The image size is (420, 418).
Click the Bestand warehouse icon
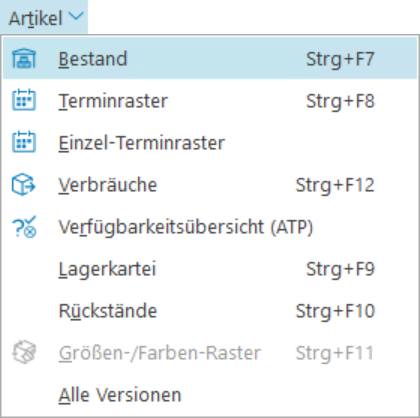24,59
